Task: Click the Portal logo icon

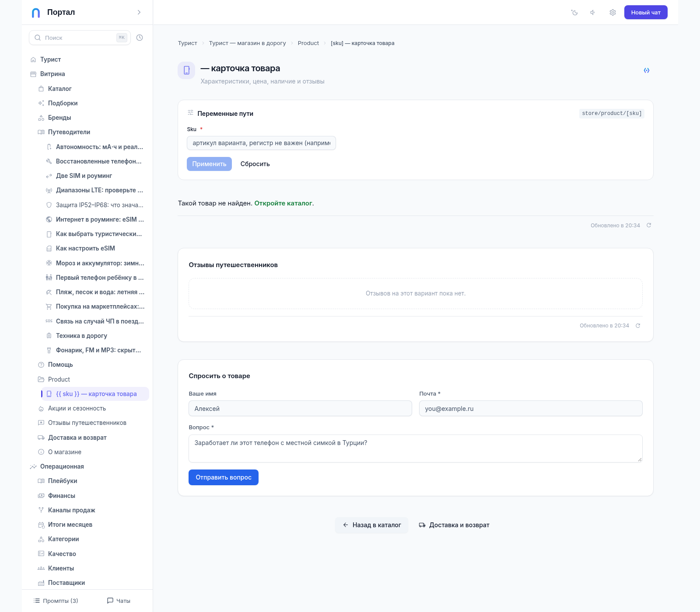Action: (x=36, y=13)
